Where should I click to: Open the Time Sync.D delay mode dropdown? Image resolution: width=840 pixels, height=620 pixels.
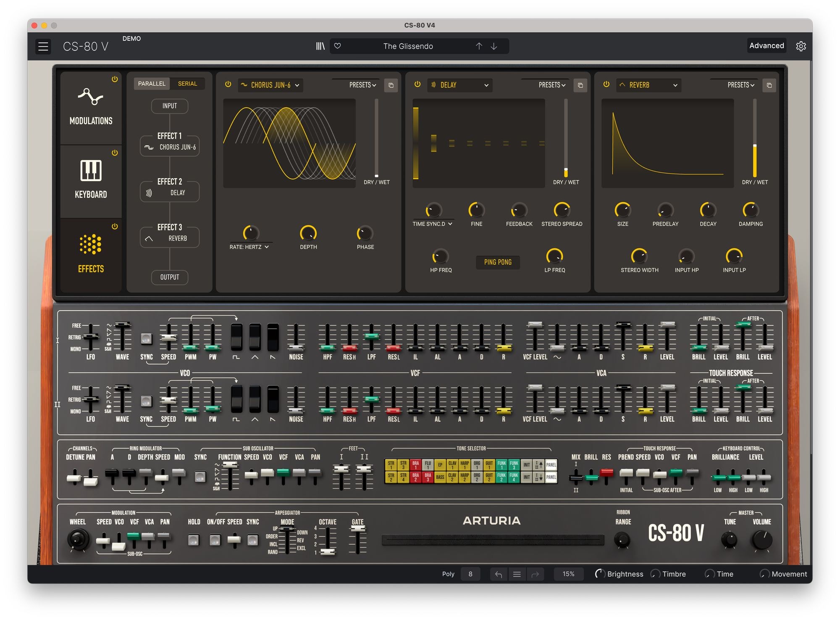[433, 224]
